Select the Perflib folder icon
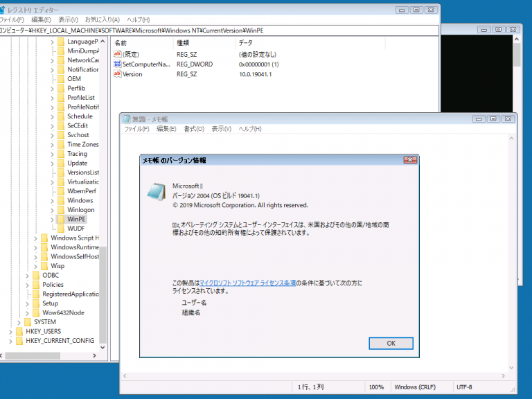The width and height of the screenshot is (532, 399). click(61, 88)
